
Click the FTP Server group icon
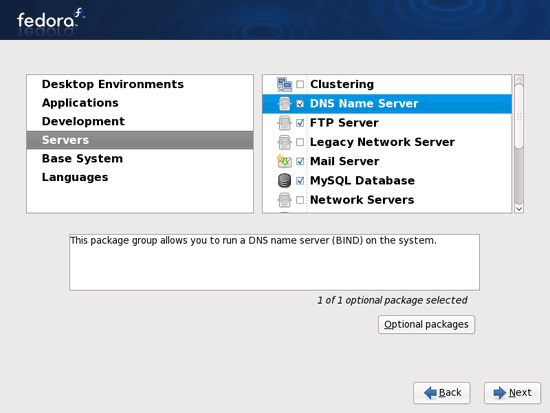[x=284, y=123]
